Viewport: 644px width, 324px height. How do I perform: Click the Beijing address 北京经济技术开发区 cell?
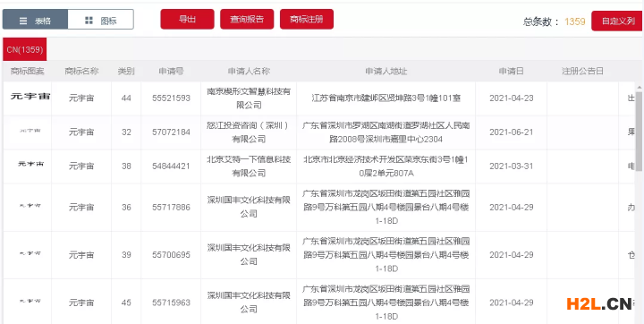(386, 166)
